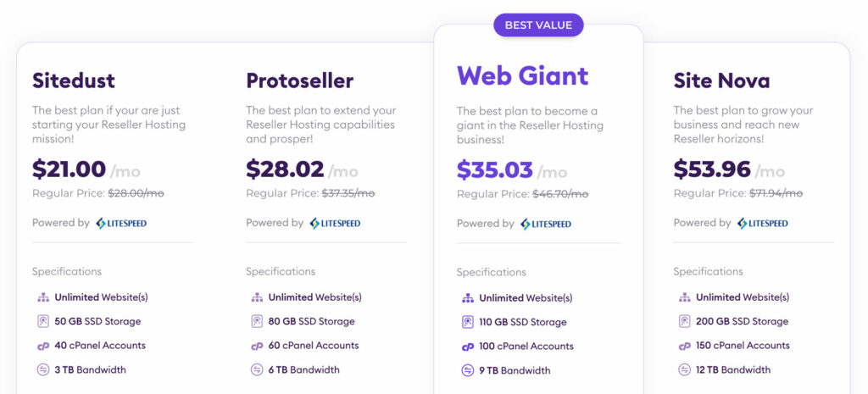868x394 pixels.
Task: Click Protoseller's 80 GB storage disk icon
Action: point(257,321)
